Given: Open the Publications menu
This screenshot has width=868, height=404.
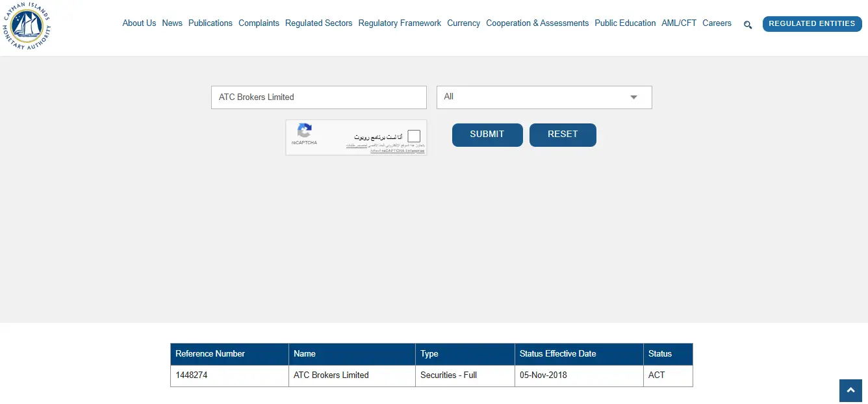Looking at the screenshot, I should 211,23.
